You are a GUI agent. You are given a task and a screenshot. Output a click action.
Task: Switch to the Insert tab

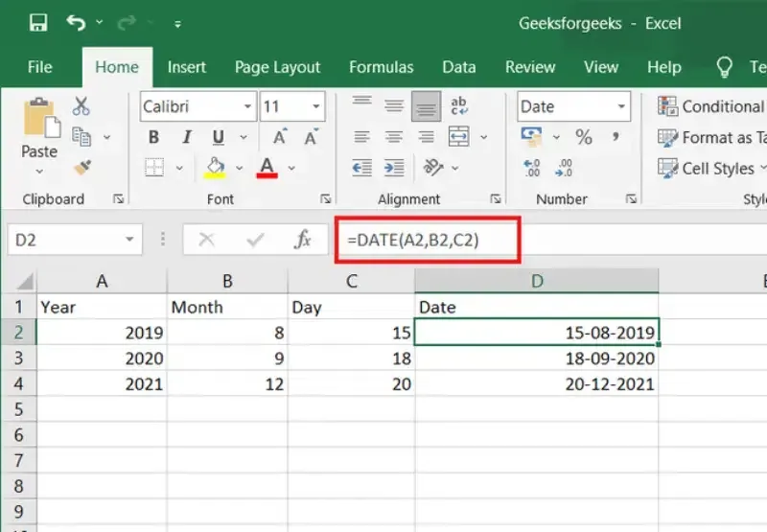186,67
